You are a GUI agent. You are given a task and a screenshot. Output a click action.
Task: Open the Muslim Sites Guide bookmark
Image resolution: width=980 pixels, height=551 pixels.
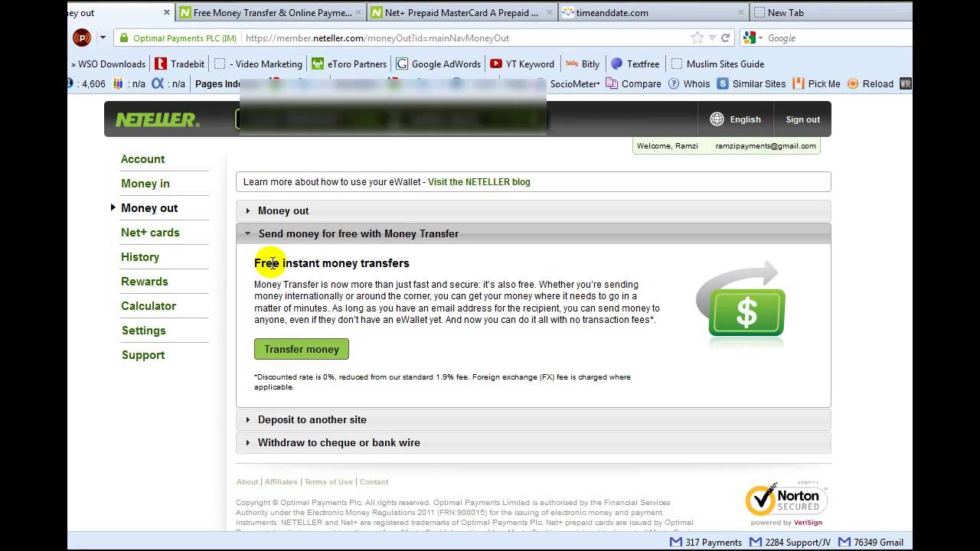point(717,64)
